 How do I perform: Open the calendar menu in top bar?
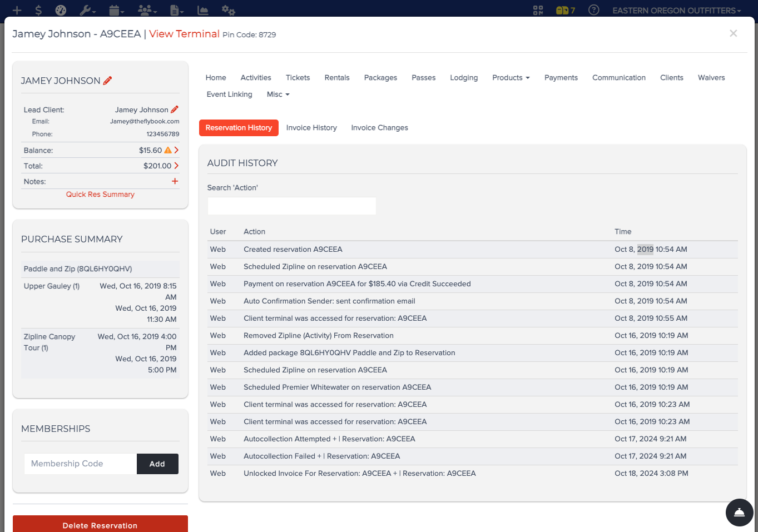click(x=116, y=10)
